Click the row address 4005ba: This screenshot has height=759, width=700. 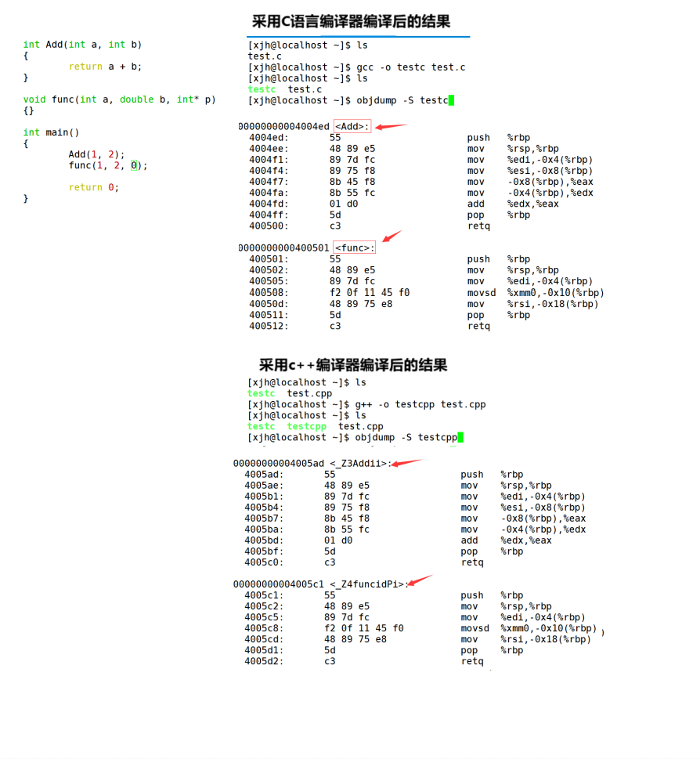264,529
